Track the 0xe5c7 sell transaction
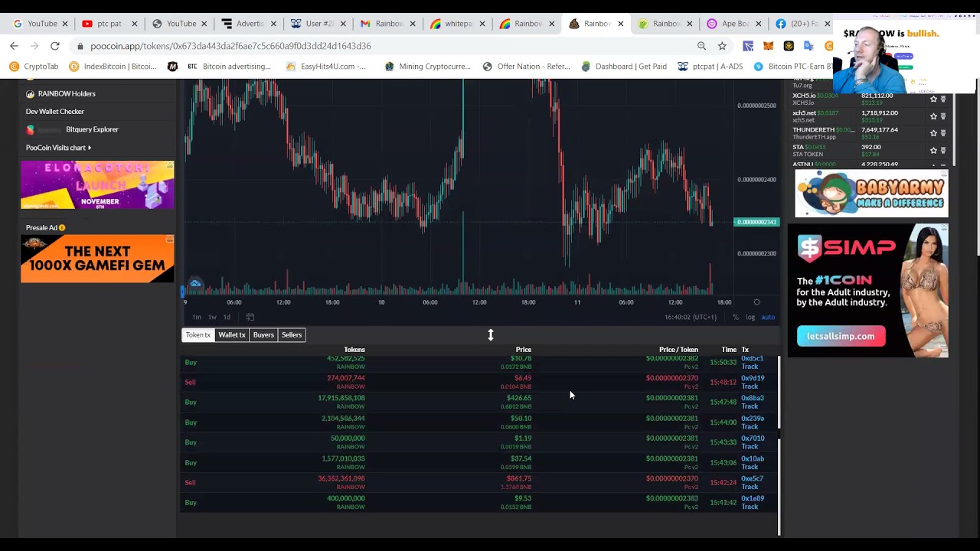The image size is (980, 551). point(750,487)
